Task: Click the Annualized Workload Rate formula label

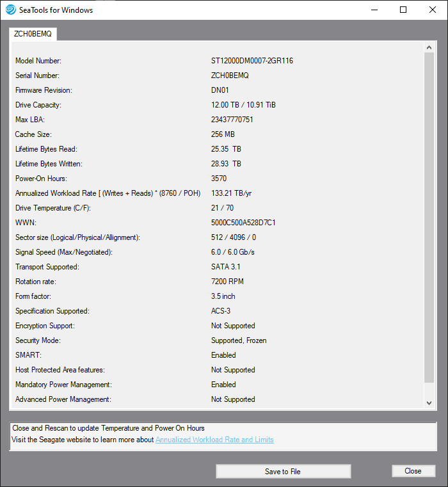Action: click(108, 193)
